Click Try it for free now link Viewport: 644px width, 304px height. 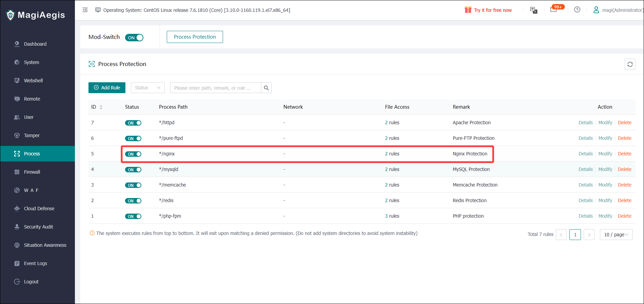[493, 10]
